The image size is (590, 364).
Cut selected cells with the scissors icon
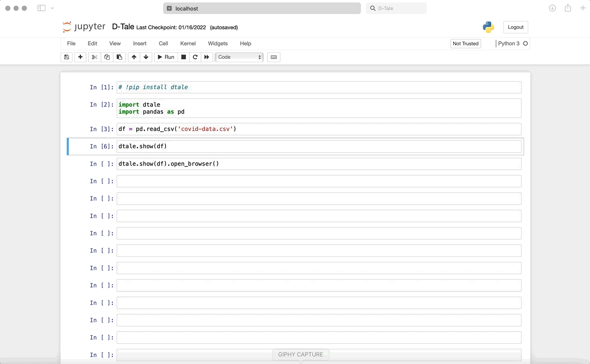pos(94,57)
